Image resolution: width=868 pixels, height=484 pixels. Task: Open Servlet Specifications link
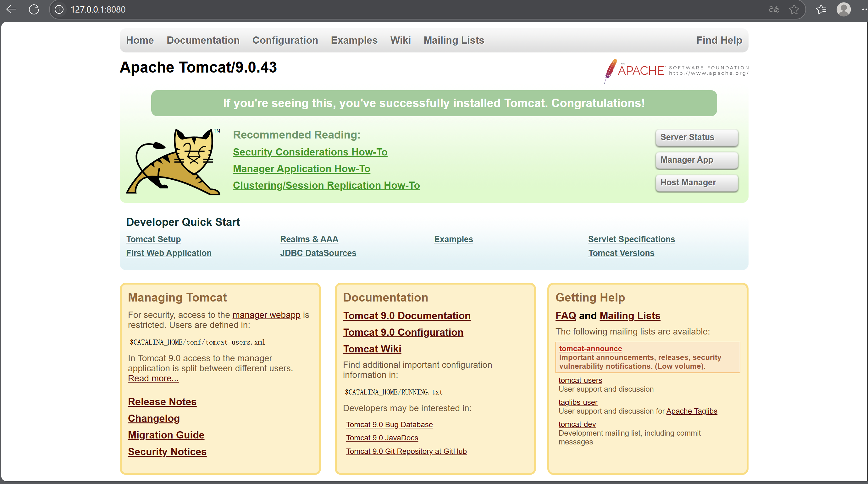[x=632, y=239]
